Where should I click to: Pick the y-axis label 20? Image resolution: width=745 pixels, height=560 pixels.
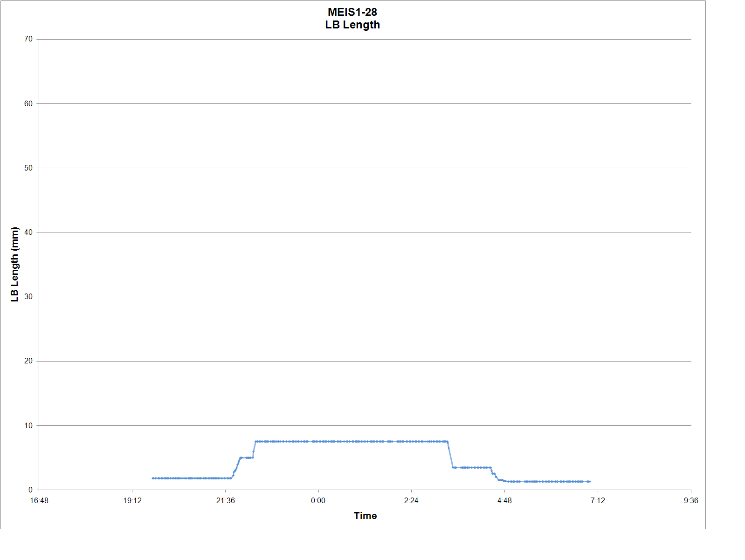28,361
